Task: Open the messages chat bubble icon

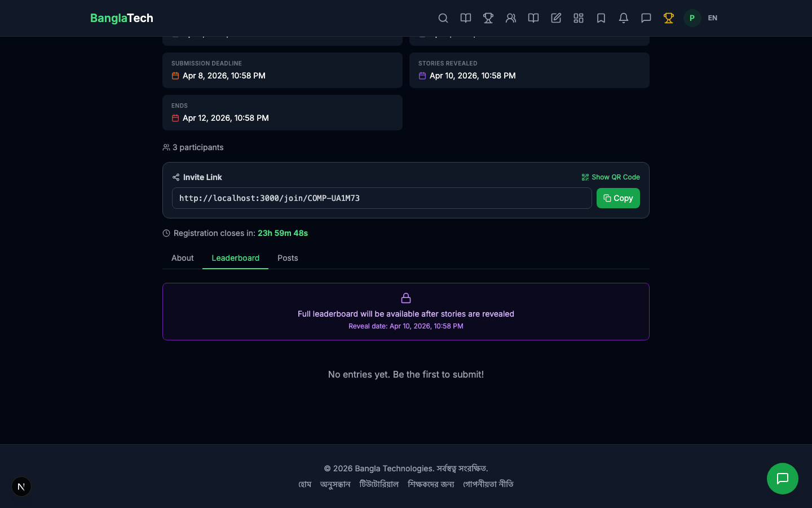Action: (646, 18)
